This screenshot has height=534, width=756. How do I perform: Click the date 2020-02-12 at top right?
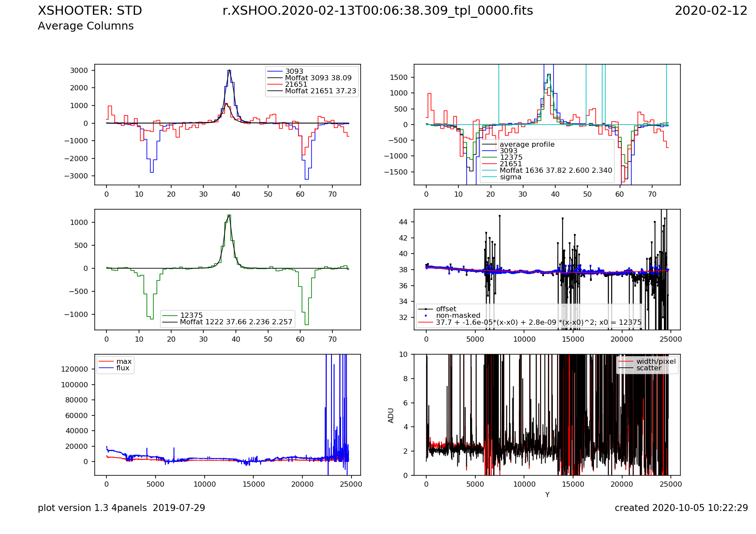[711, 11]
